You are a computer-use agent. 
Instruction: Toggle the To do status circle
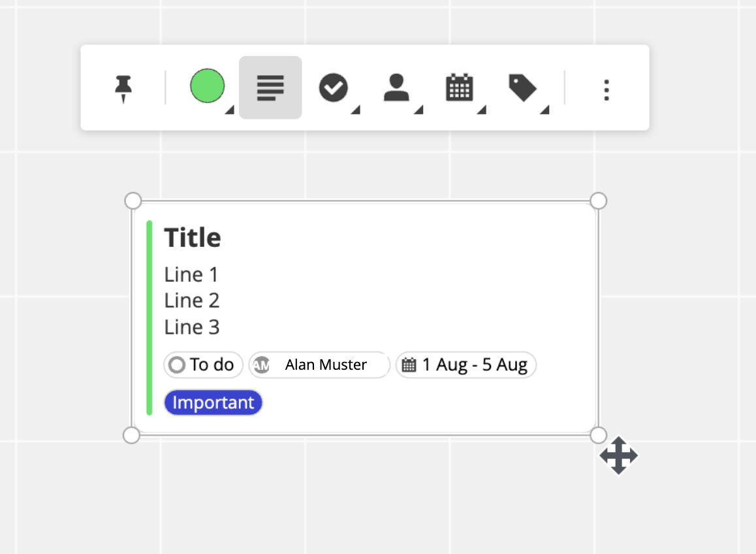[x=177, y=365]
